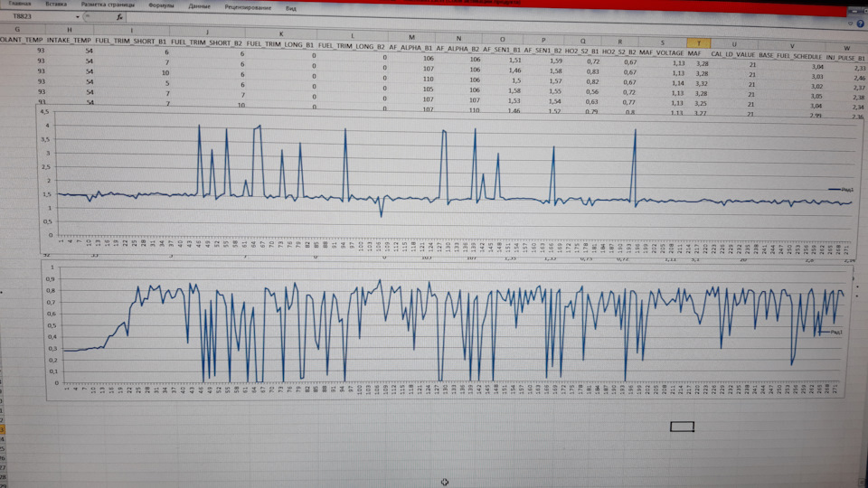Click the AF_ALPHA_B2 header cell
Screen dimensions: 868x488
pos(458,49)
